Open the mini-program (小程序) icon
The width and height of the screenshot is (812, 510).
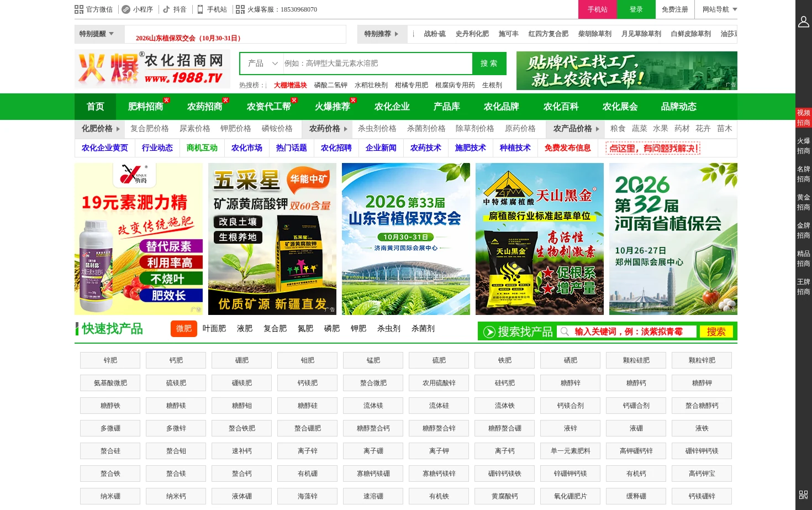click(126, 9)
